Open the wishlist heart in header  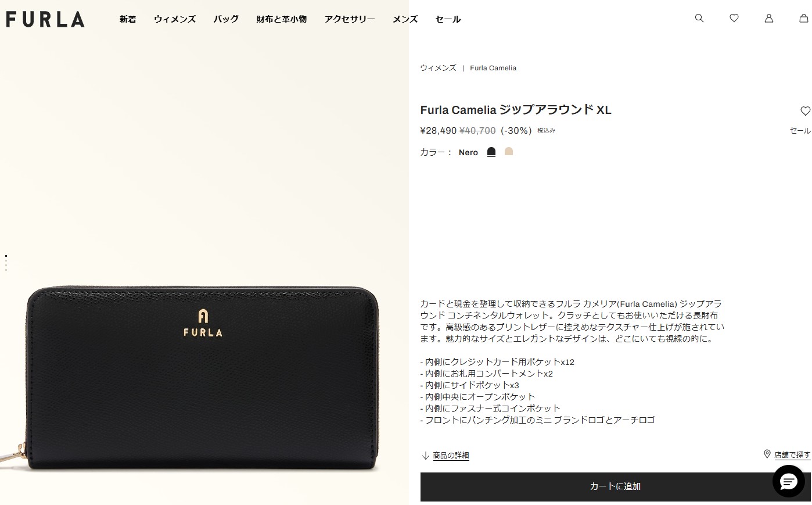click(734, 18)
